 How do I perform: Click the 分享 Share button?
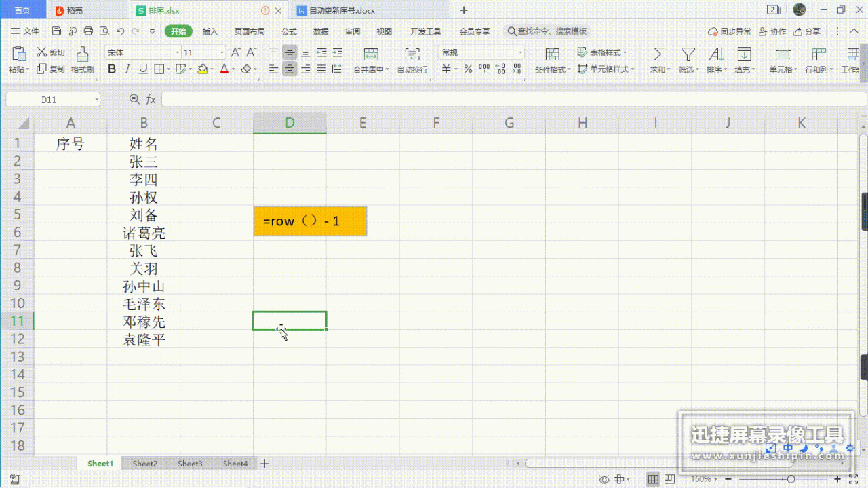point(807,31)
